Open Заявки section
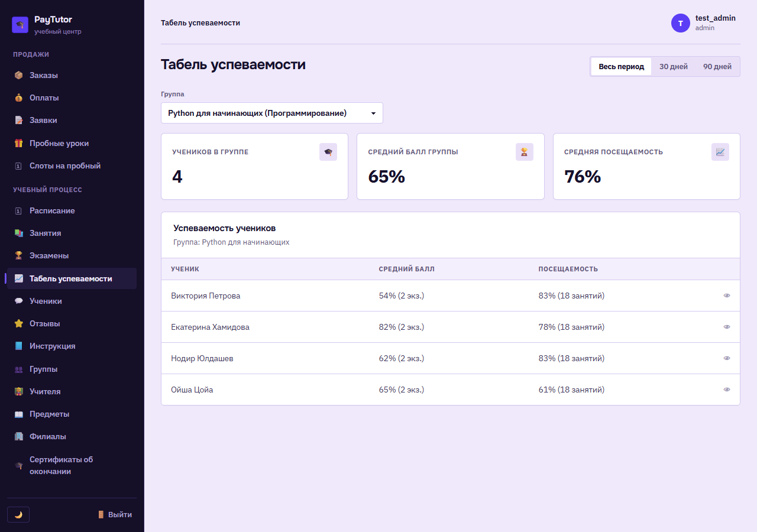The height and width of the screenshot is (532, 757). [72, 120]
